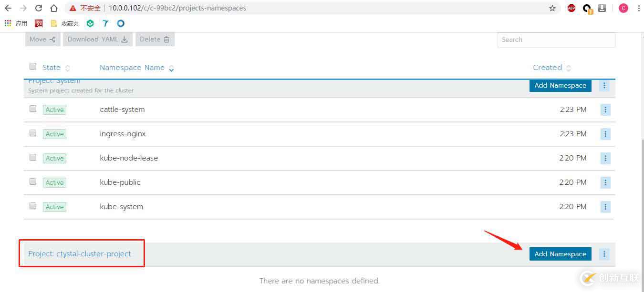This screenshot has width=644, height=292.
Task: Open the 收藏夹 bookmarks folder
Action: pyautogui.click(x=65, y=23)
